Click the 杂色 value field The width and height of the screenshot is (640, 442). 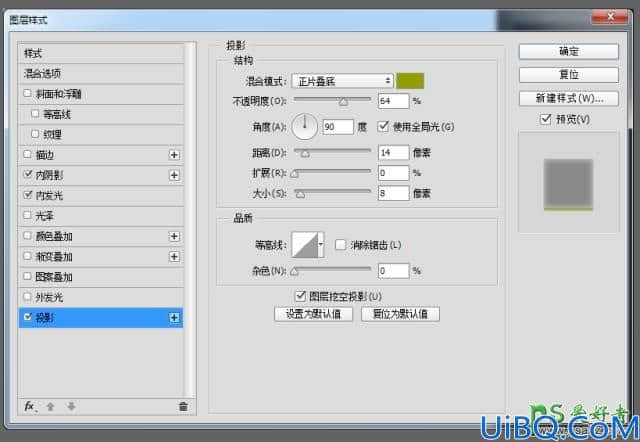pyautogui.click(x=393, y=271)
